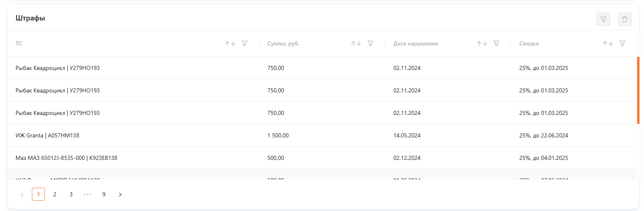The width and height of the screenshot is (644, 211).
Task: Sort by Скидка column arrows
Action: coord(608,43)
